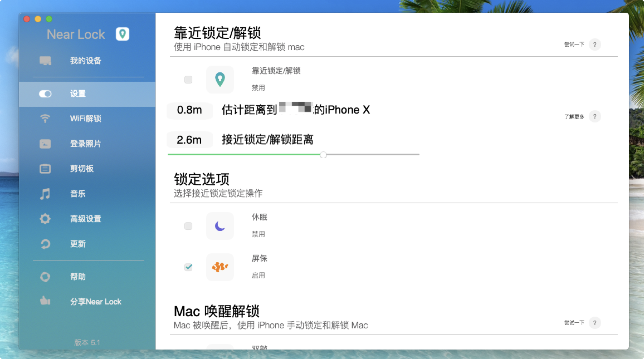
Task: Click 了解更多 question mark button
Action: [595, 116]
